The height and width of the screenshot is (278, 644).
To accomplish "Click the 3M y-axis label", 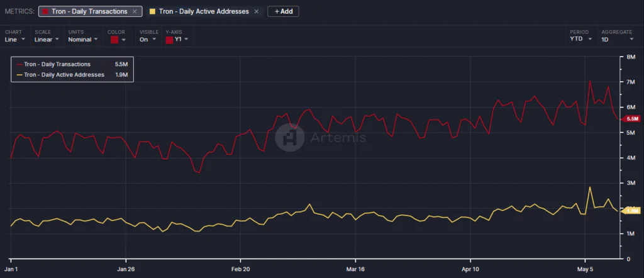I will pyautogui.click(x=630, y=183).
